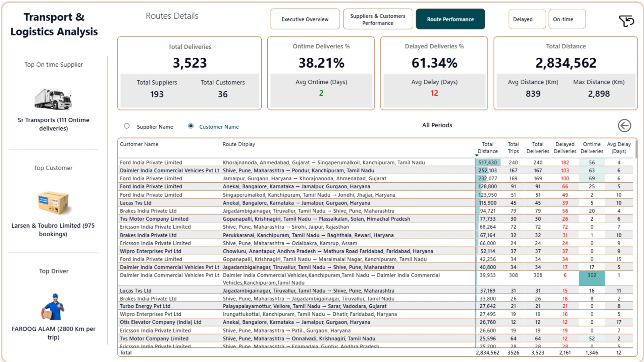Click the 517,430 total distance data bar
The image size is (644, 362).
488,163
